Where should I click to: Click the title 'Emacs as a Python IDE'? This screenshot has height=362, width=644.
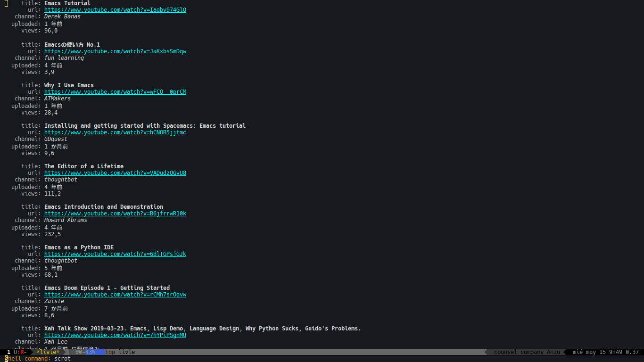tap(79, 247)
